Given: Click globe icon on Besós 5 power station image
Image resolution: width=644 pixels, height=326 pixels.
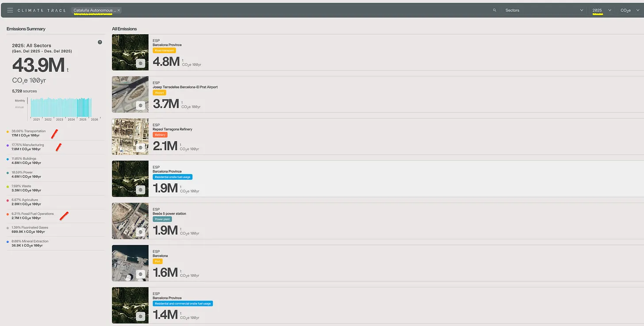Looking at the screenshot, I should 141,232.
